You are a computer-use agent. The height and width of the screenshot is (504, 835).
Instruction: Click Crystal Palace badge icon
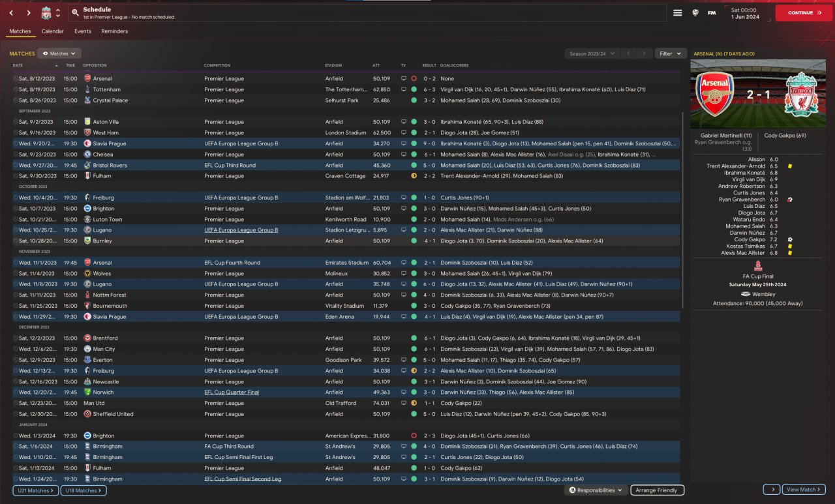click(87, 100)
